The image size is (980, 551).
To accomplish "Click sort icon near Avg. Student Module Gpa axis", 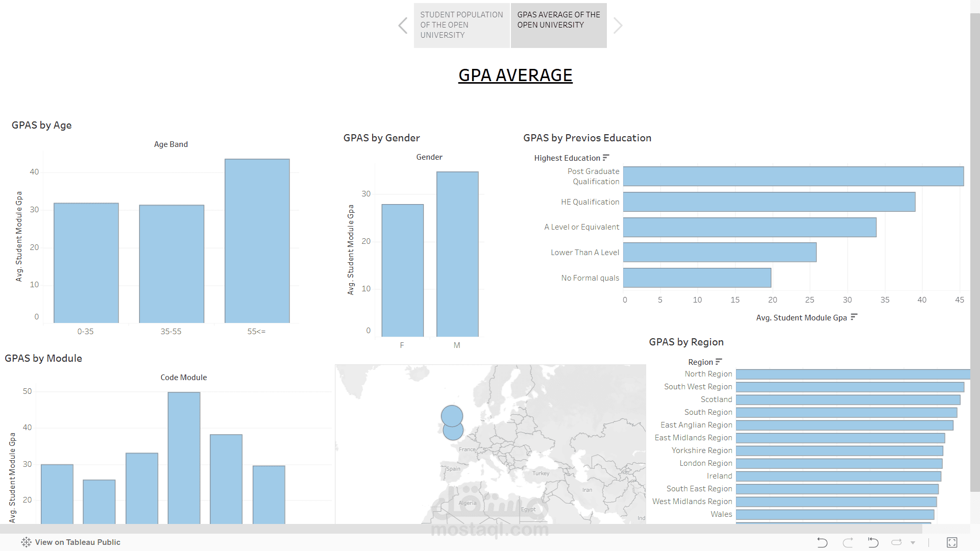I will (x=853, y=317).
